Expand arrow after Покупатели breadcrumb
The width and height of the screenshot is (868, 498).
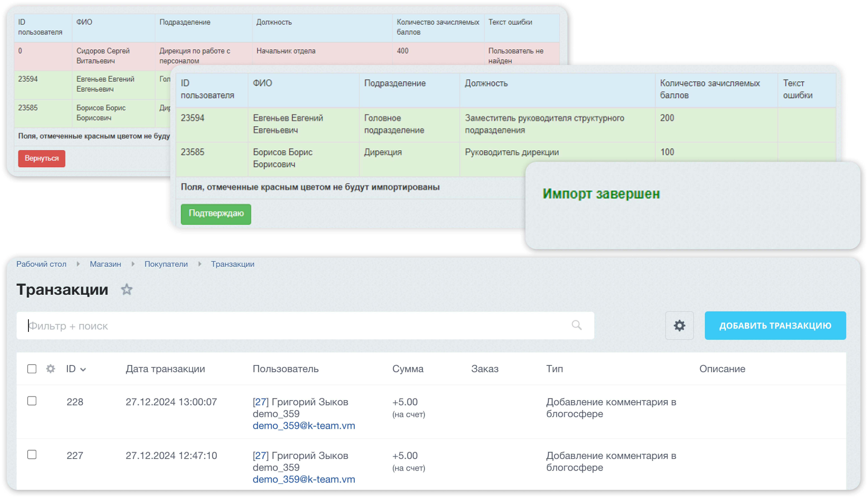coord(200,264)
